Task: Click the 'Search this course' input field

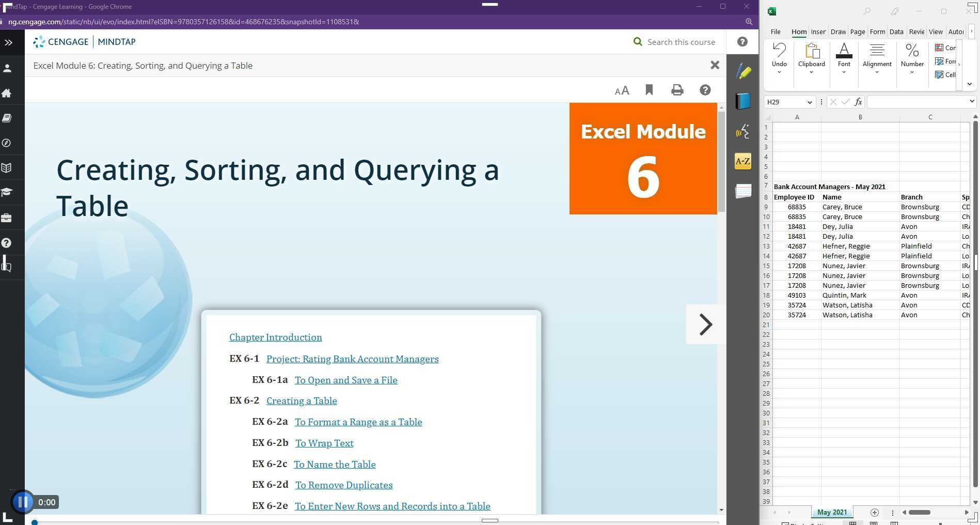Action: (681, 42)
